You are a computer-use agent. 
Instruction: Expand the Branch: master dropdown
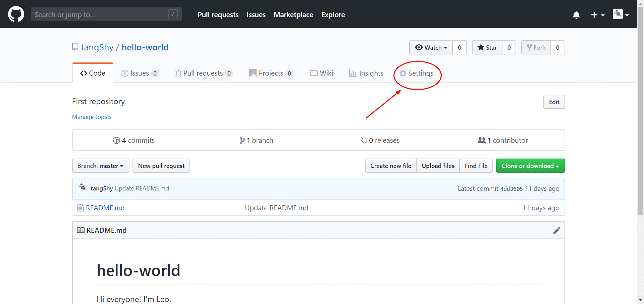click(x=101, y=166)
